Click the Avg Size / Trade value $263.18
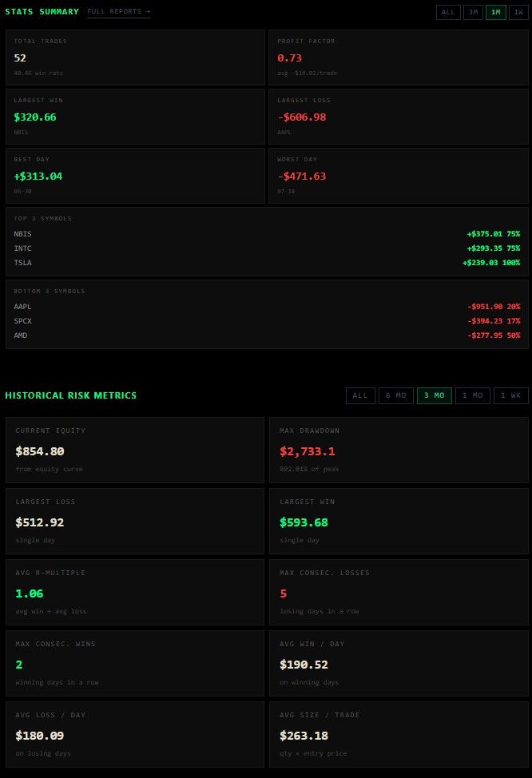The height and width of the screenshot is (778, 532). click(304, 736)
